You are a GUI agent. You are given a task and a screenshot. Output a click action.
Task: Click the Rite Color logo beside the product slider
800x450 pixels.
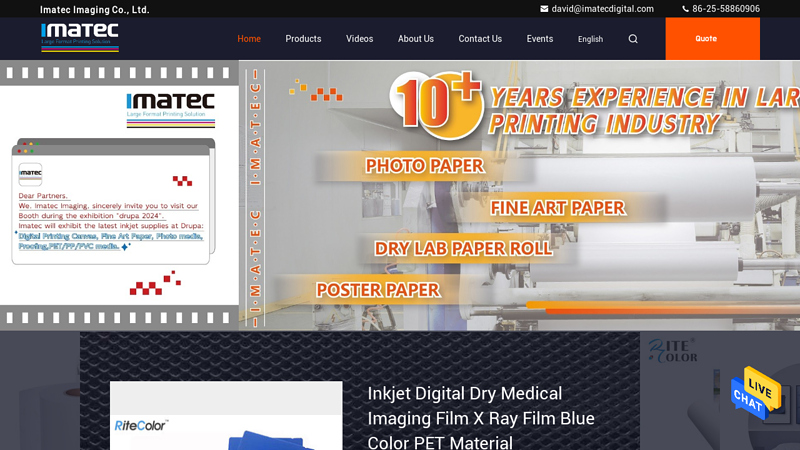click(673, 351)
